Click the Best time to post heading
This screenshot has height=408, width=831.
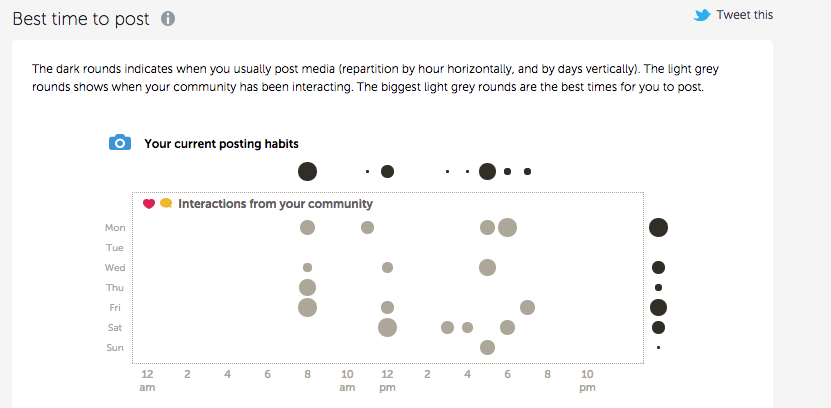(x=81, y=19)
